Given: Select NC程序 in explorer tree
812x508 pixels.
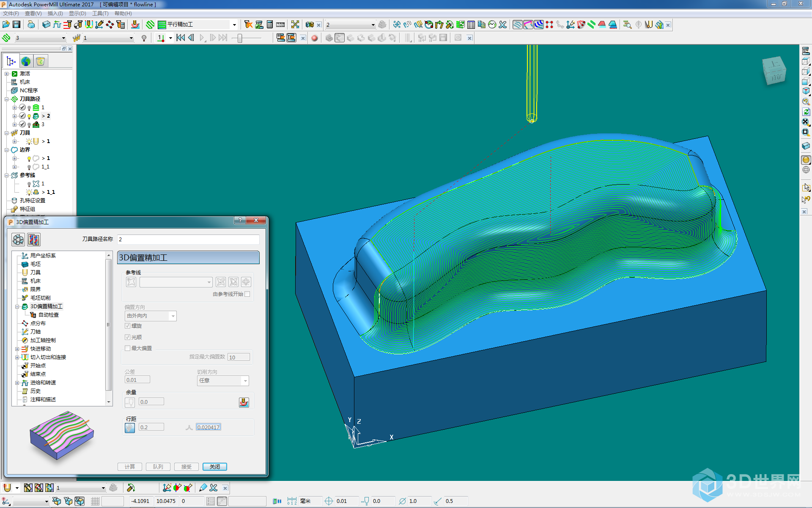Looking at the screenshot, I should pyautogui.click(x=29, y=91).
